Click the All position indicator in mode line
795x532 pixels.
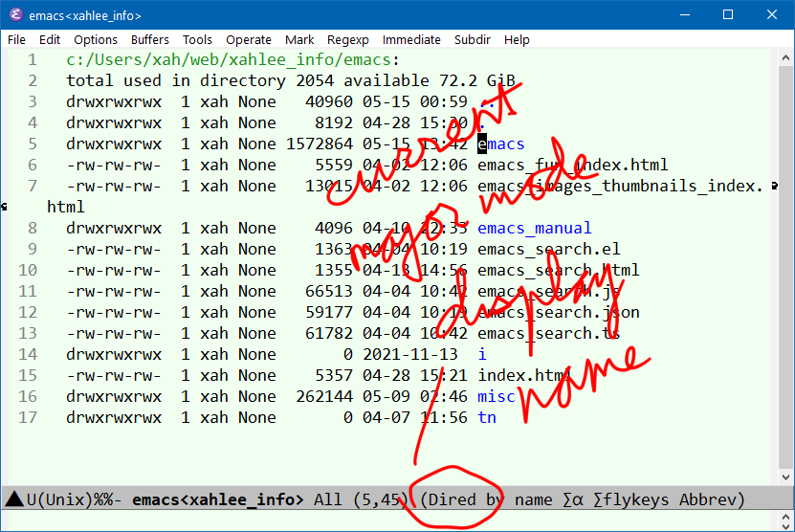[327, 499]
